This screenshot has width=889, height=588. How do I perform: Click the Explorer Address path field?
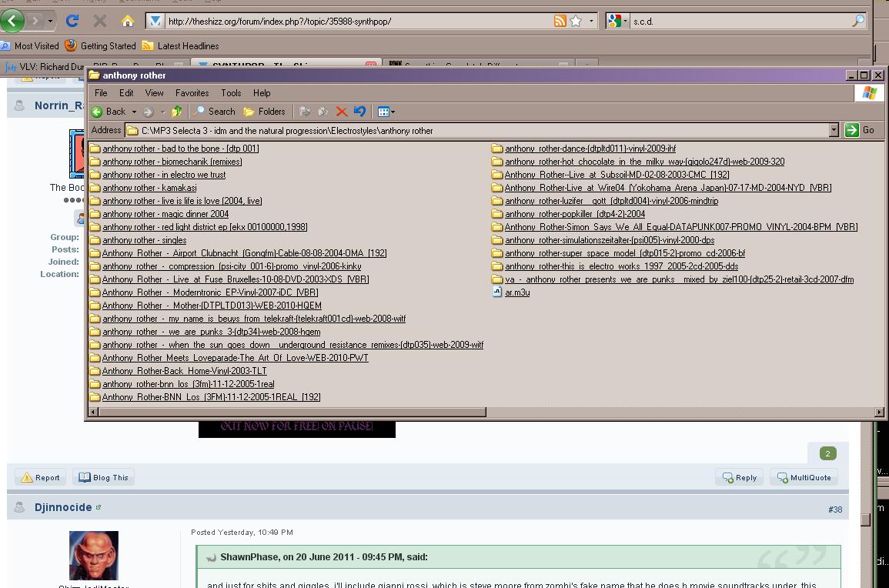(476, 130)
